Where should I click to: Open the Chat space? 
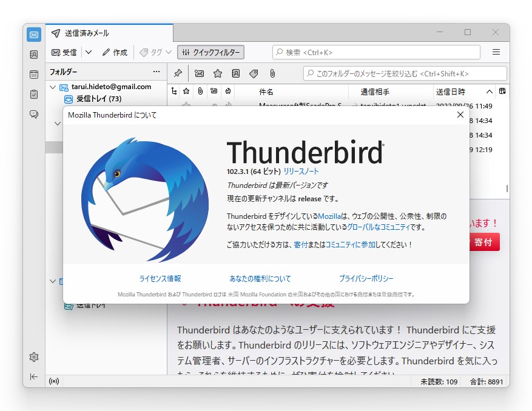click(33, 115)
